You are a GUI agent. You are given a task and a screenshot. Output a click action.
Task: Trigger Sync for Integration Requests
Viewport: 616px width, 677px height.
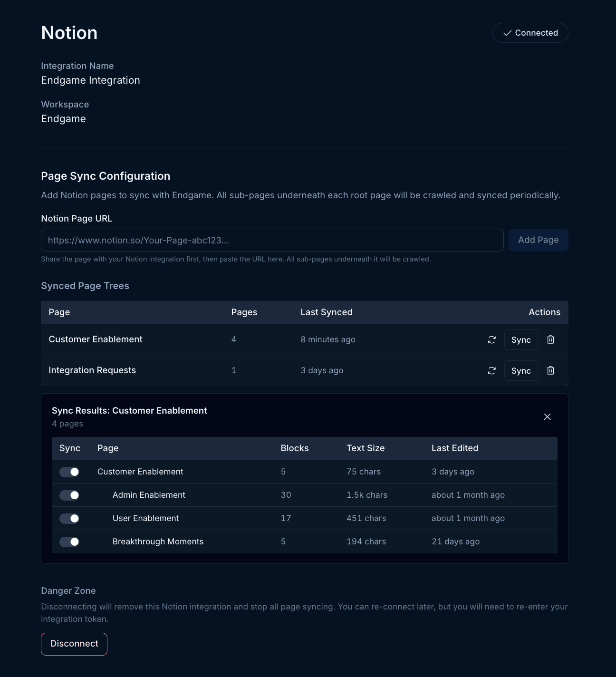(x=520, y=370)
